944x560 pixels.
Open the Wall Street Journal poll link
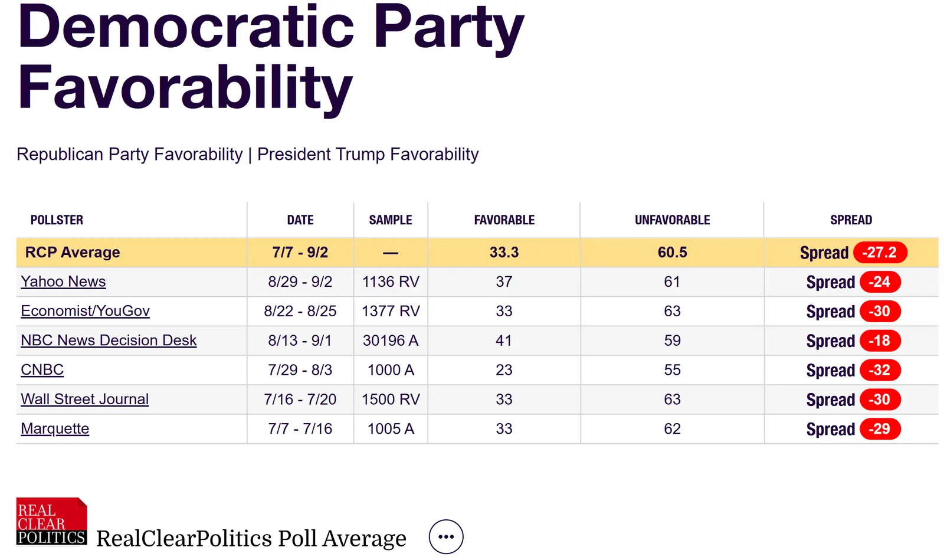84,399
